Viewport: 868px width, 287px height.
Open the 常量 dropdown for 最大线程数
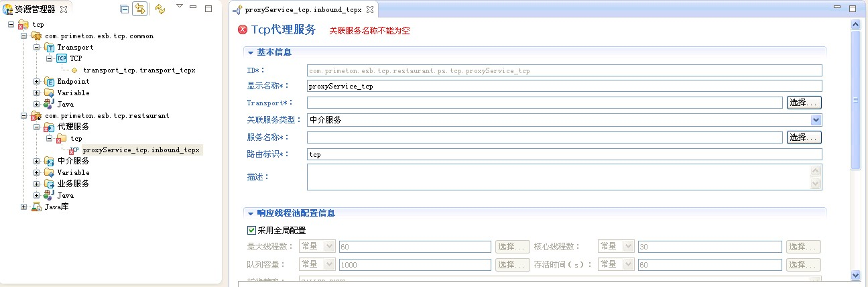coord(329,247)
